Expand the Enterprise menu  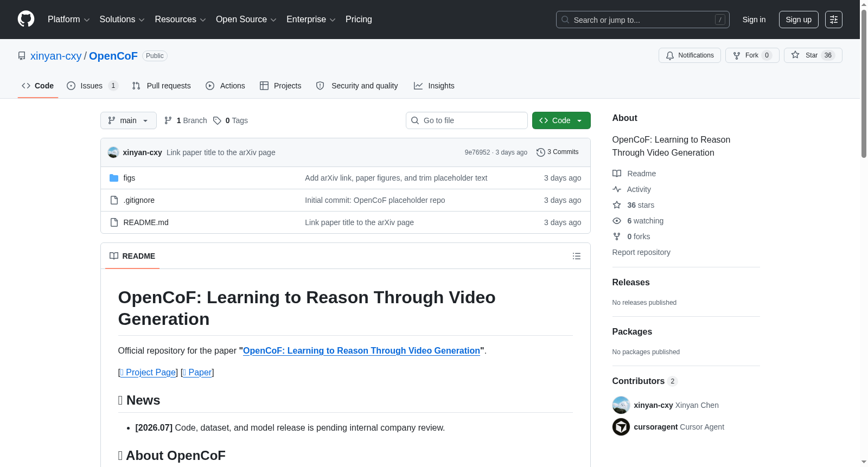(x=311, y=20)
